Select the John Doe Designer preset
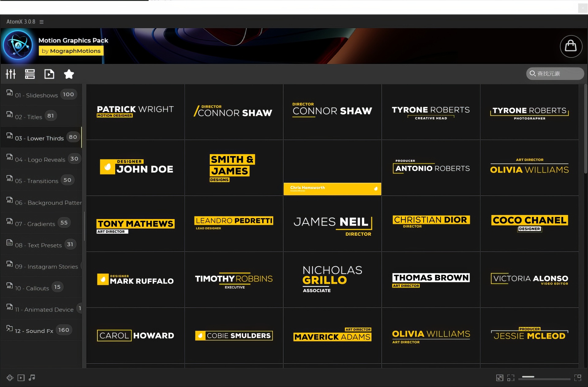The height and width of the screenshot is (387, 588). pyautogui.click(x=135, y=168)
